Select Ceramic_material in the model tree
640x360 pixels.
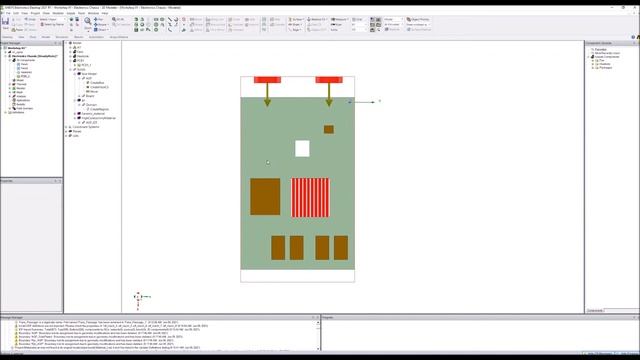(x=93, y=113)
